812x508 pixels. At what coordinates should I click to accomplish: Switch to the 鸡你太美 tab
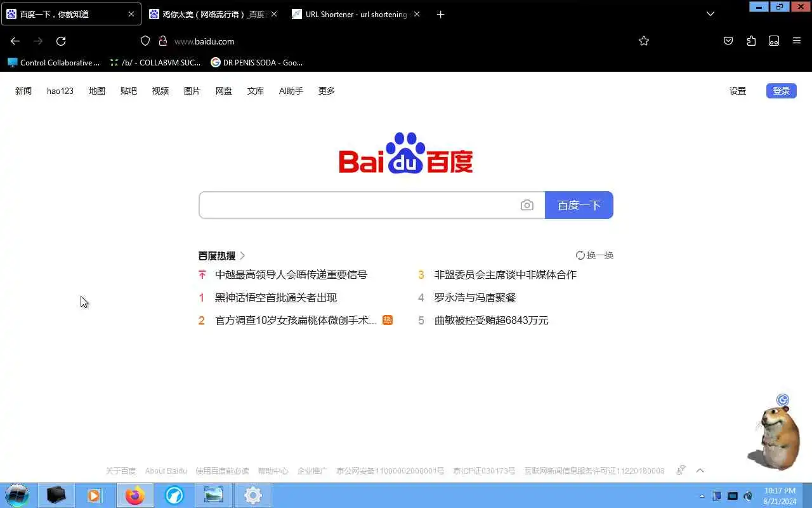click(213, 14)
